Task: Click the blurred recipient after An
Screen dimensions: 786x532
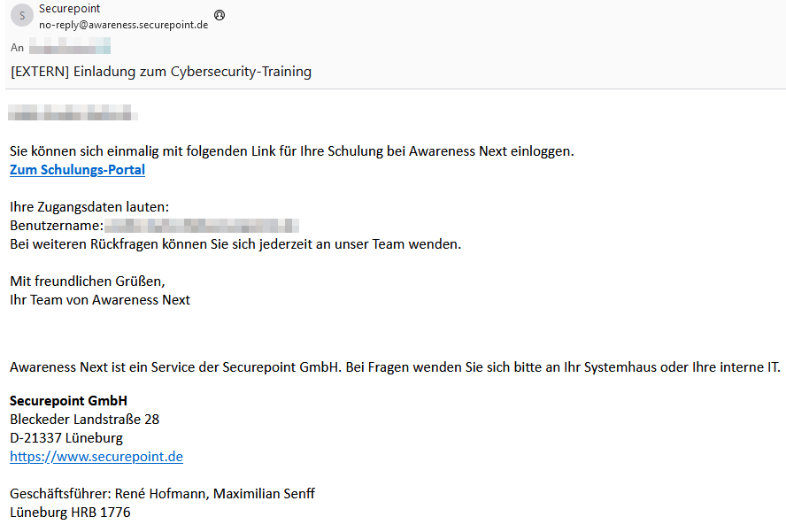Action: [x=70, y=48]
